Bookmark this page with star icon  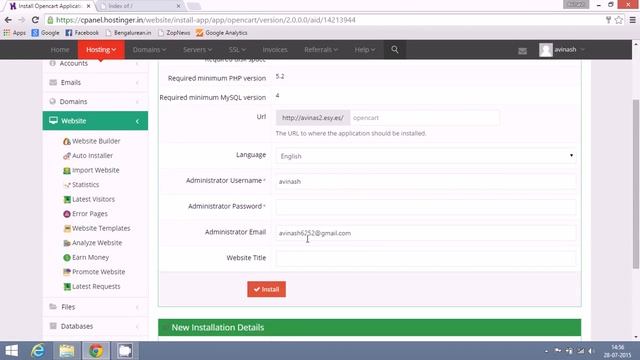tap(619, 20)
